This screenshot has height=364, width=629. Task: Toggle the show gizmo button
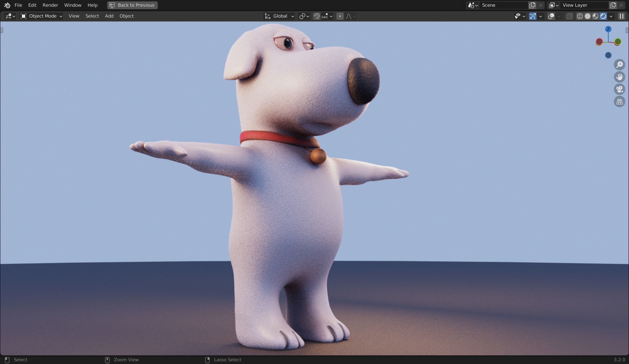pos(533,16)
